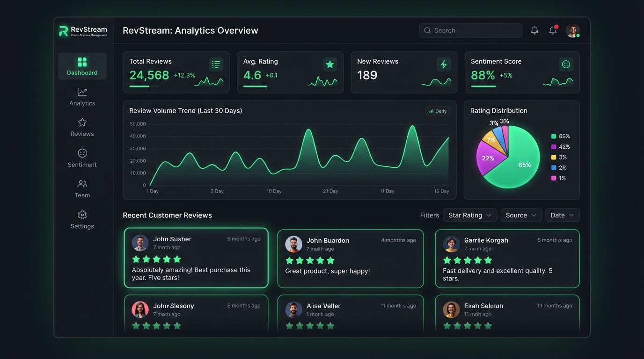This screenshot has height=359, width=644.
Task: Select the blue 2% legend swatch
Action: pos(554,168)
